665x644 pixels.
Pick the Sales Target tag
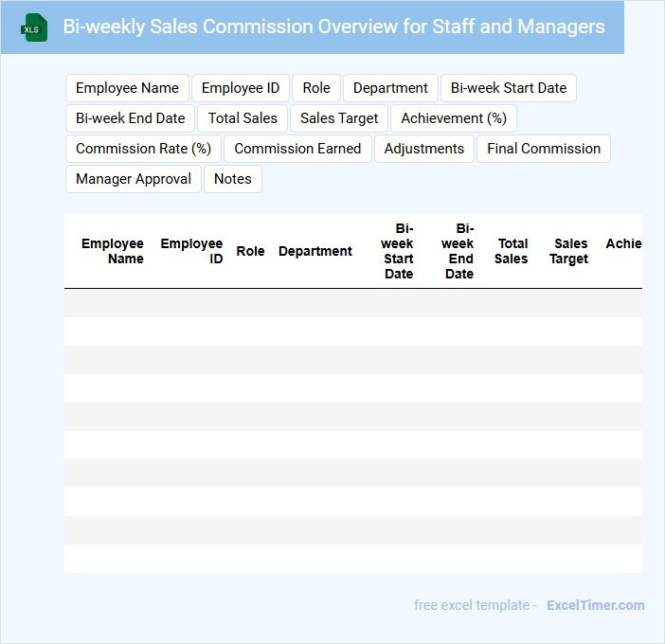pos(339,118)
